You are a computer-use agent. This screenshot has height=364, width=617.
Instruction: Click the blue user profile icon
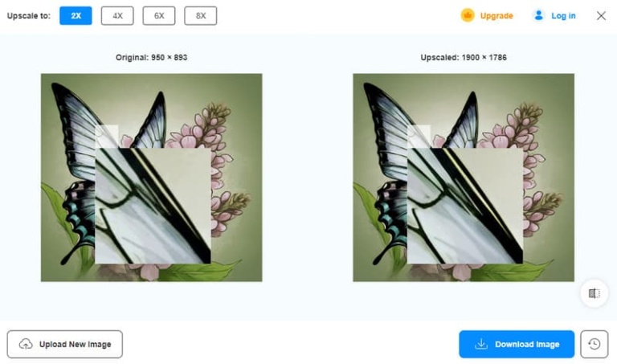coord(539,16)
